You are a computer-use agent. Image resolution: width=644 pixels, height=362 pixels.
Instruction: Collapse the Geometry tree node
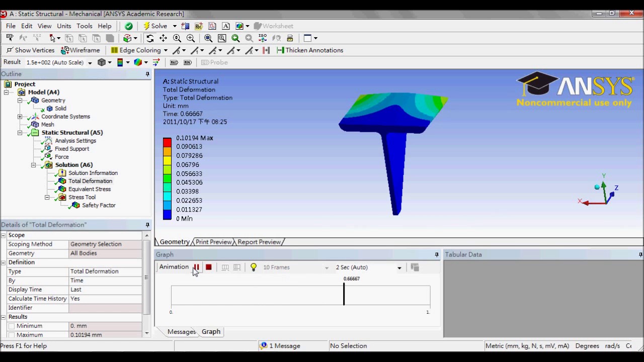pyautogui.click(x=20, y=101)
